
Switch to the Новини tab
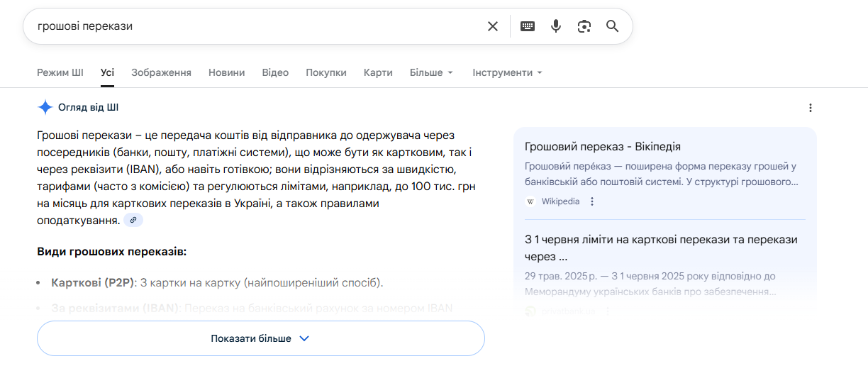point(226,72)
